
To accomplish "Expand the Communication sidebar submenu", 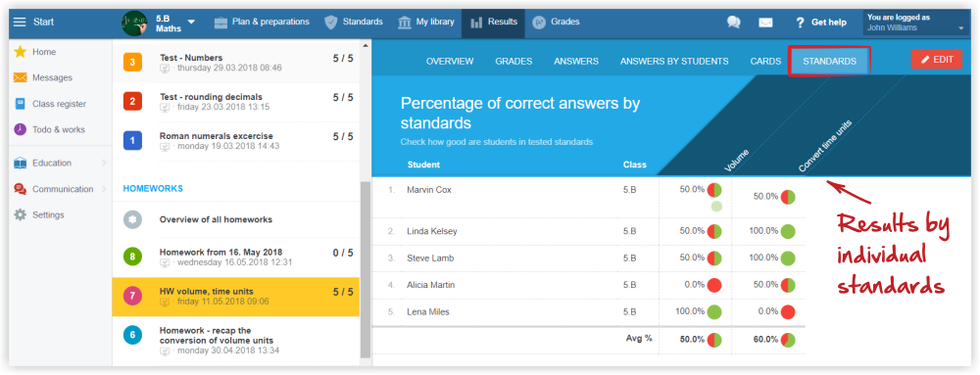I will [x=104, y=189].
